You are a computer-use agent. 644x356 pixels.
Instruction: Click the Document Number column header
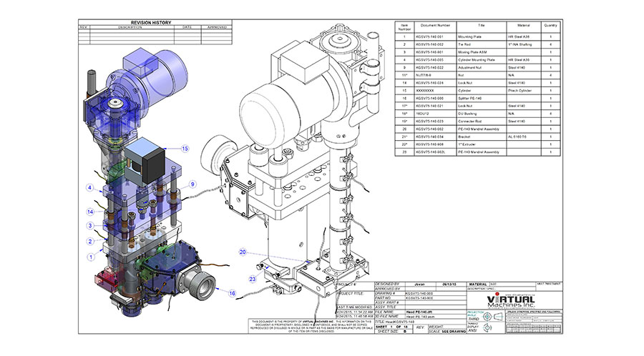436,26
